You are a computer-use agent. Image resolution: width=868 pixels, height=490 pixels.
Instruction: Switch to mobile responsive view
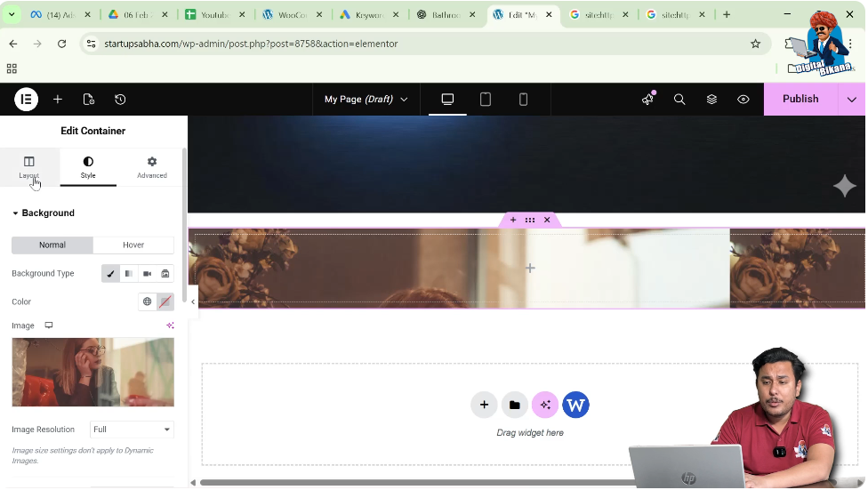[x=523, y=100]
